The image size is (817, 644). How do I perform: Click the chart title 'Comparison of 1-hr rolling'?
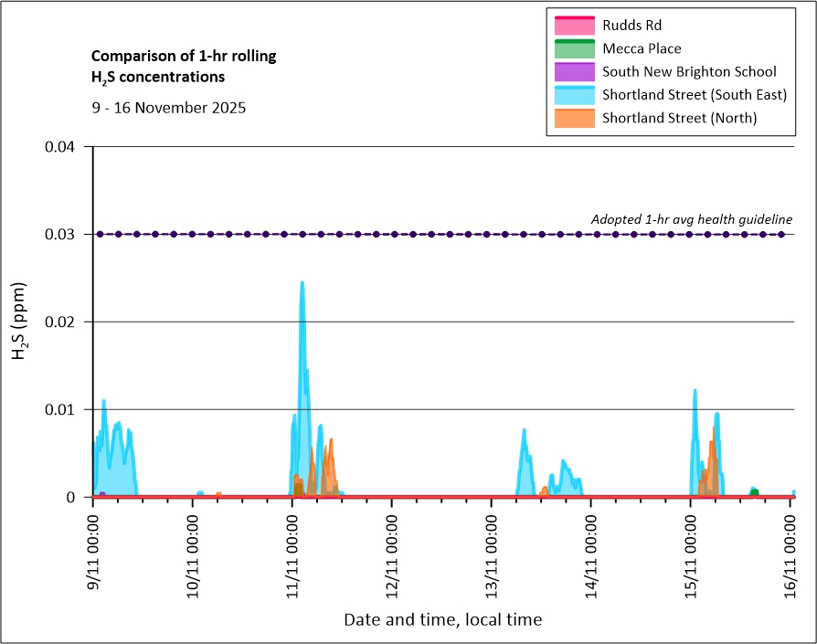coord(184,57)
